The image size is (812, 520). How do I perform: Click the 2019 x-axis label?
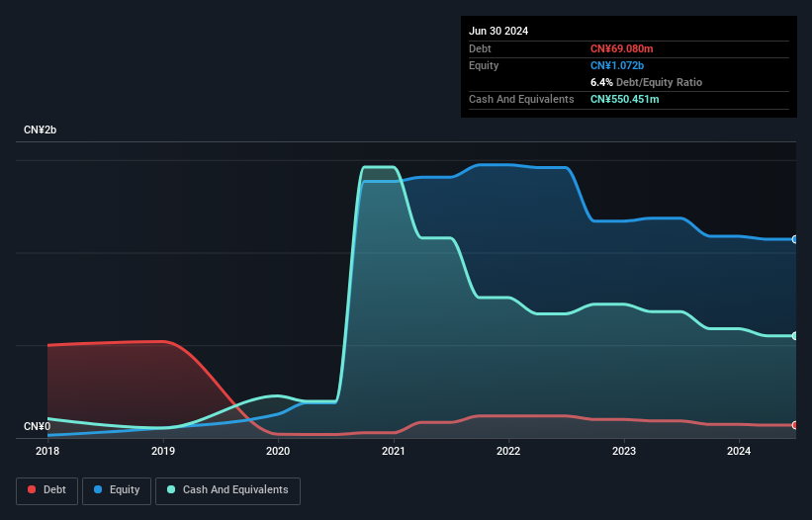(x=163, y=451)
